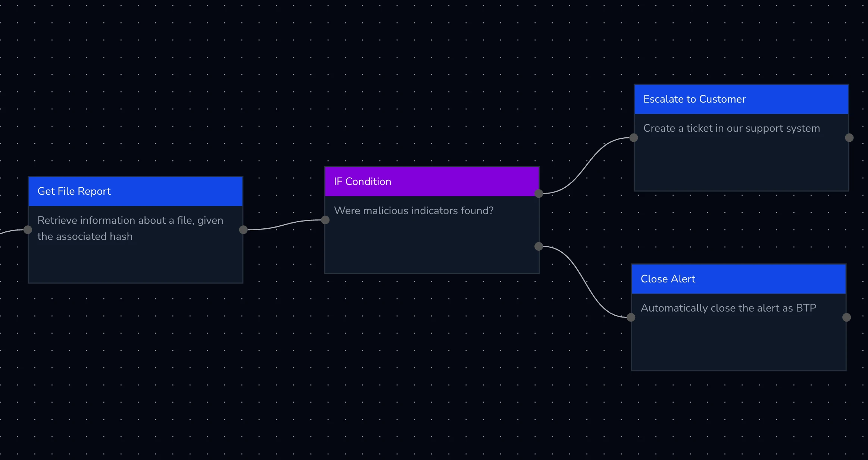Click output port of Close Alert node
868x460 pixels.
pyautogui.click(x=847, y=317)
